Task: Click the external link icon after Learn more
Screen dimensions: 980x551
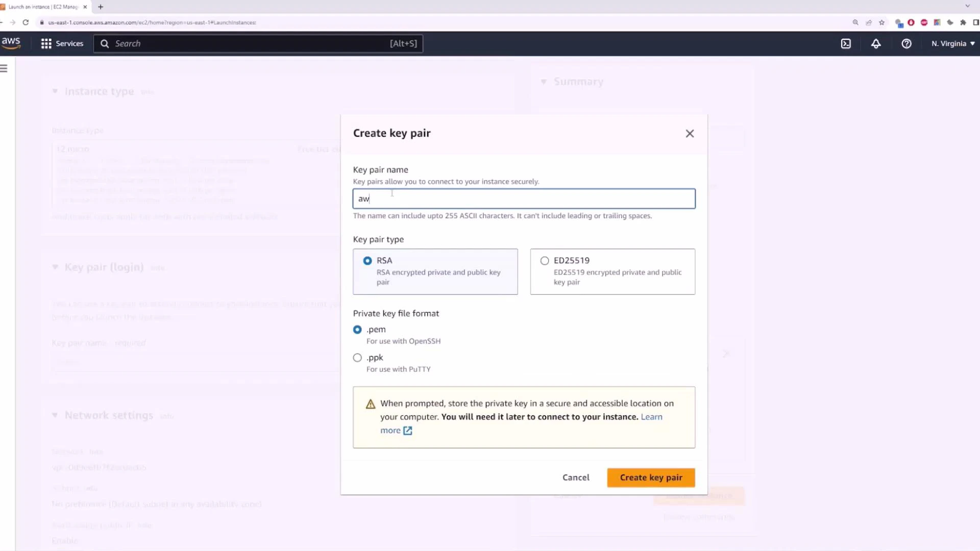Action: [x=408, y=431]
